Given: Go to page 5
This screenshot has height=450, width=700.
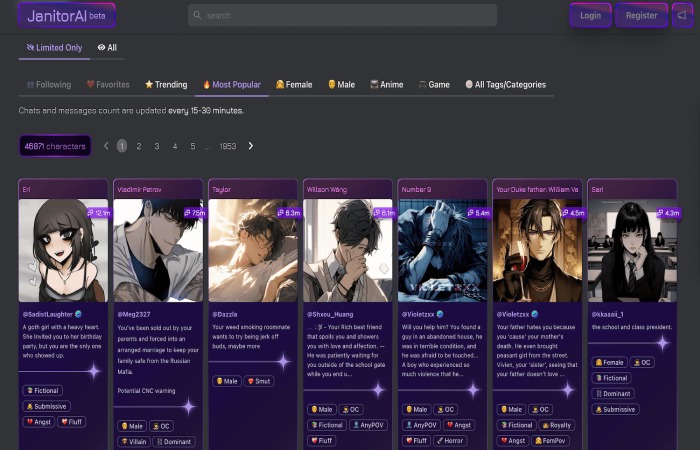Looking at the screenshot, I should pos(192,146).
